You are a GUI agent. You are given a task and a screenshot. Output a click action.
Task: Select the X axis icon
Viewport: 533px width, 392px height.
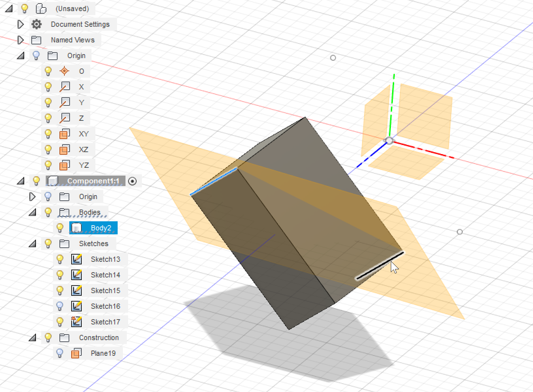pos(64,87)
